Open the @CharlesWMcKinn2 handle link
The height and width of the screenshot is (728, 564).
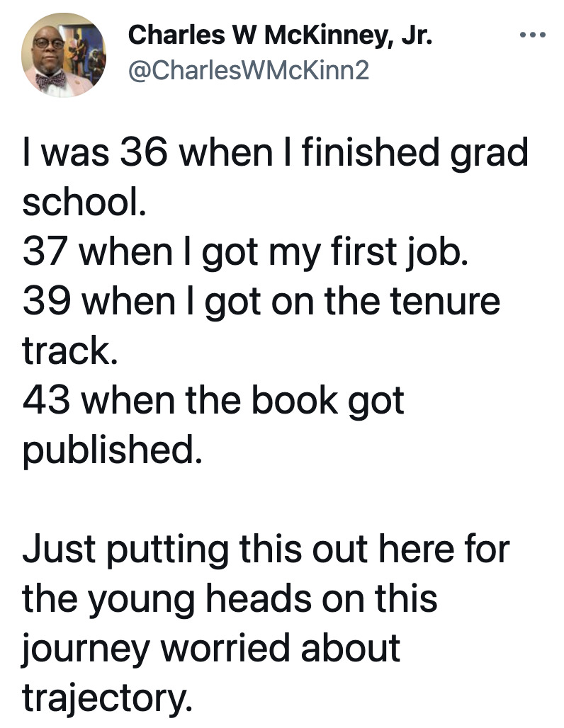click(249, 71)
